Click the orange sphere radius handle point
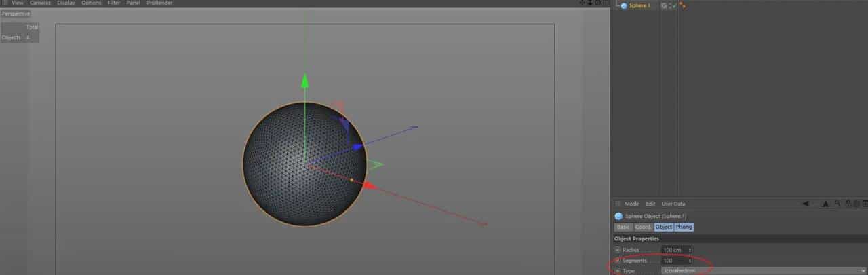 (x=351, y=180)
